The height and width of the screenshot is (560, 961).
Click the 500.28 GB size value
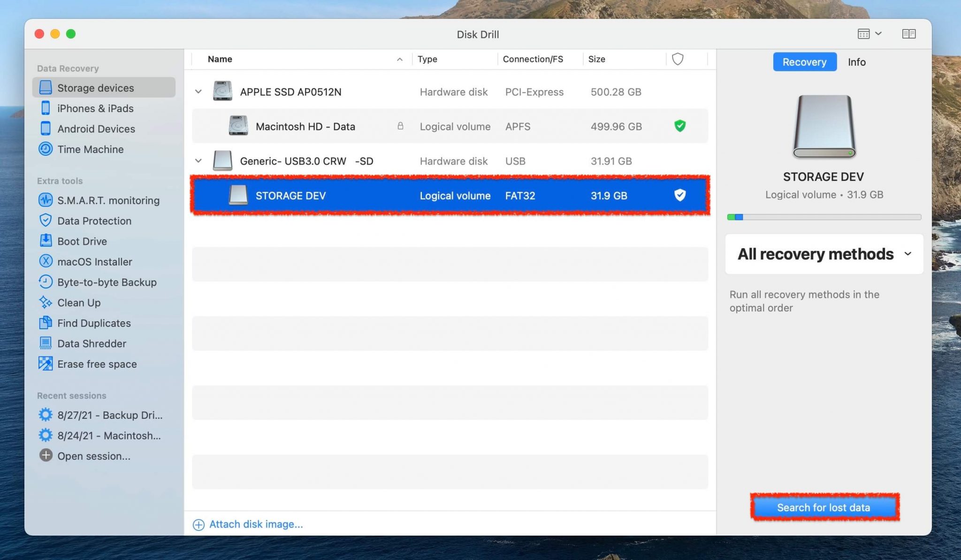[x=616, y=92]
